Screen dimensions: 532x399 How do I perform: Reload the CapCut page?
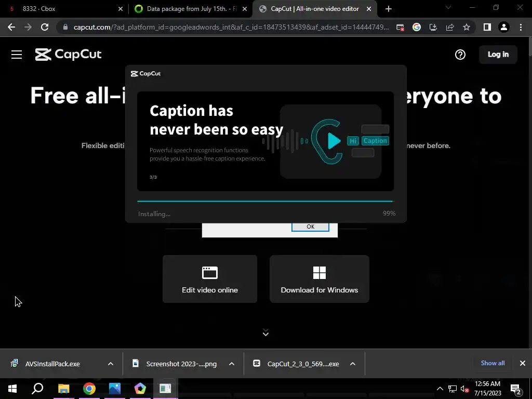tap(45, 27)
